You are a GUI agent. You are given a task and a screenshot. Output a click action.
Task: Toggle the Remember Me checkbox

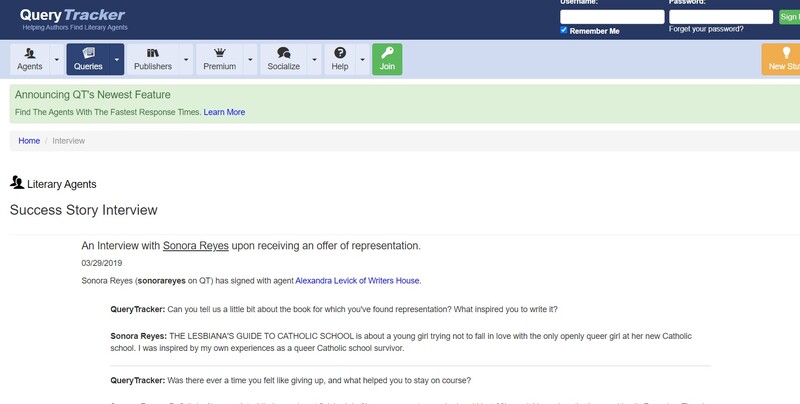point(564,31)
